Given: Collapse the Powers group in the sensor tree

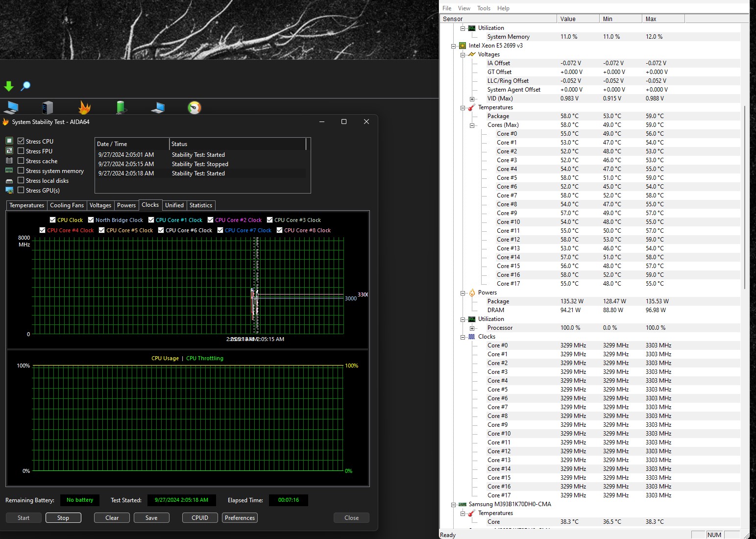Looking at the screenshot, I should coord(463,293).
